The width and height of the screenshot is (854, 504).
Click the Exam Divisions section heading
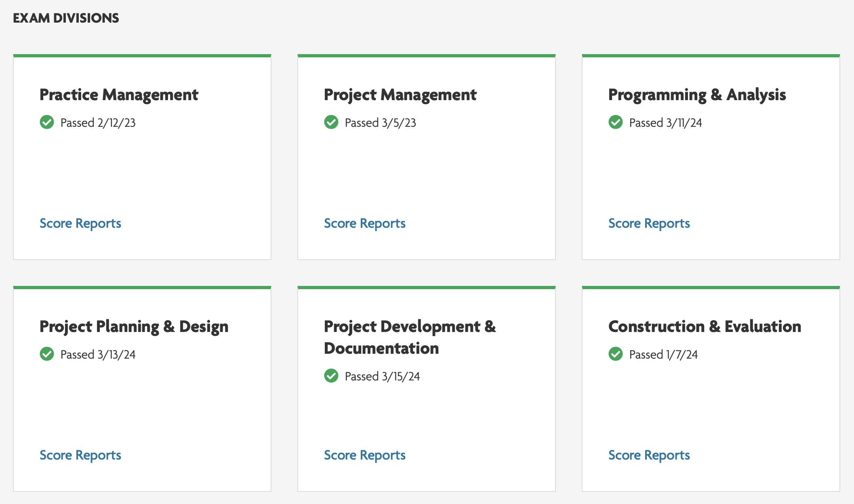click(66, 18)
